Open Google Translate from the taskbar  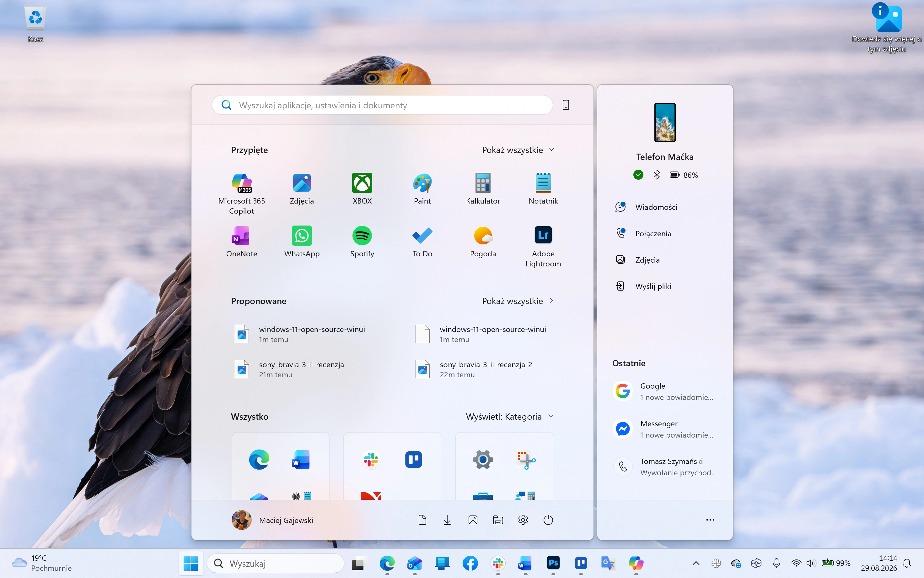[x=608, y=563]
